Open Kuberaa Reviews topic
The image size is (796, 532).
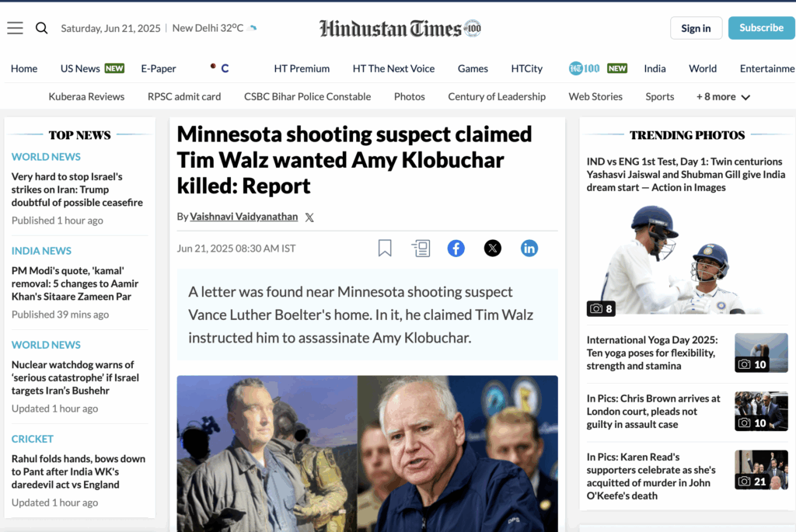pos(86,96)
